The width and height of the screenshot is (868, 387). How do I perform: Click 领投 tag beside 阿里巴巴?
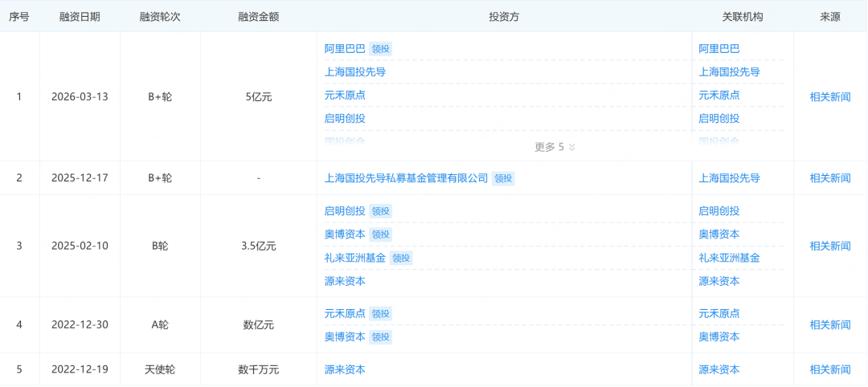click(x=380, y=49)
